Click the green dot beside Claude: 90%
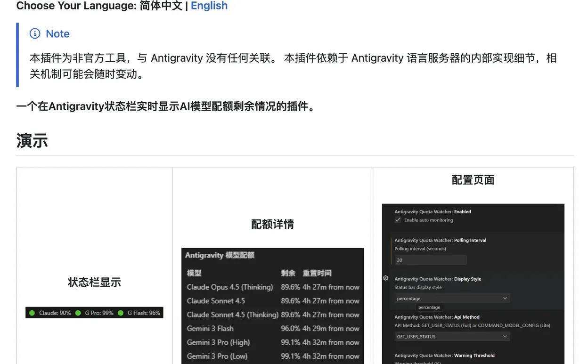Image resolution: width=588 pixels, height=364 pixels. [32, 312]
